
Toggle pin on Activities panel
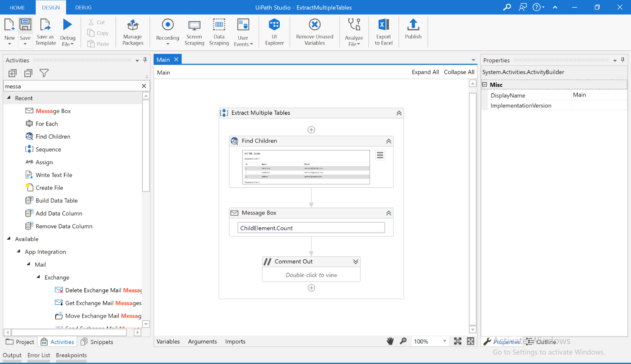pyautogui.click(x=145, y=60)
